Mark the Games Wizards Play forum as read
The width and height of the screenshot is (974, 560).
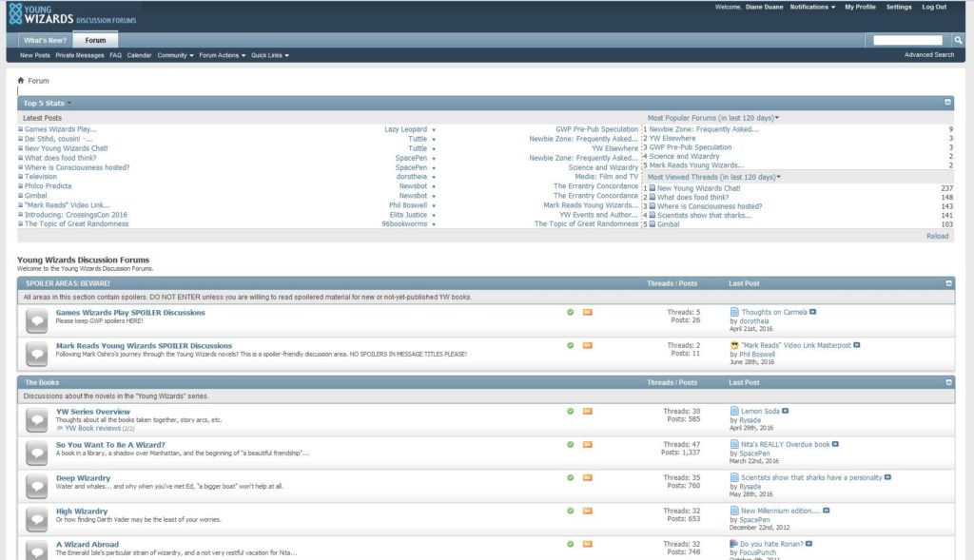tap(570, 312)
